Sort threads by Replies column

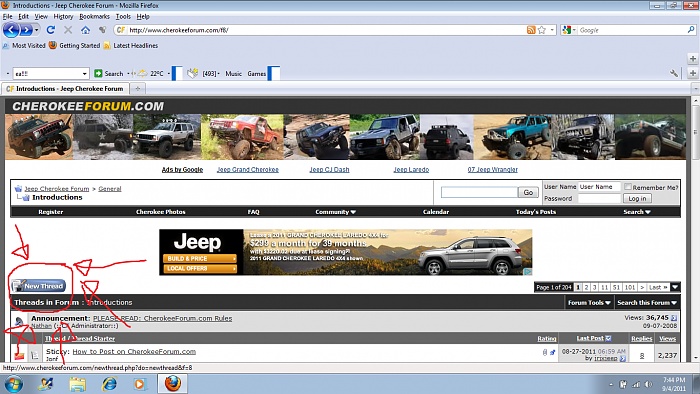pyautogui.click(x=642, y=339)
